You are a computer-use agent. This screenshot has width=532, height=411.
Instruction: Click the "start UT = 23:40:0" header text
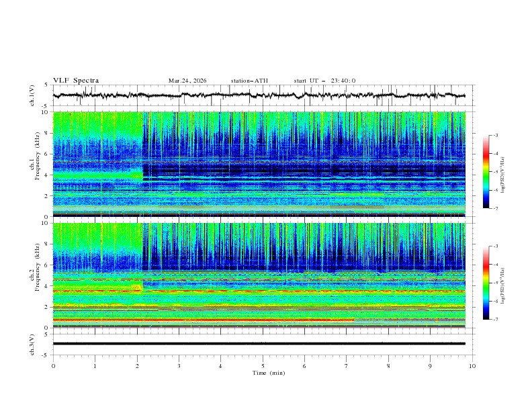point(324,81)
